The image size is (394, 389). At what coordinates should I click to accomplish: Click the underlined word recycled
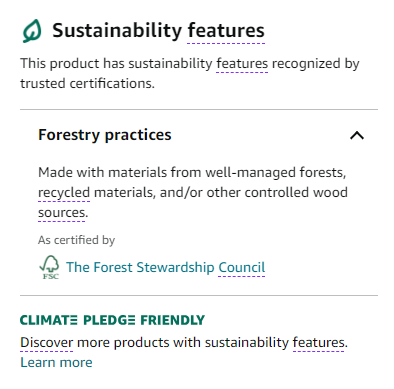tap(64, 193)
